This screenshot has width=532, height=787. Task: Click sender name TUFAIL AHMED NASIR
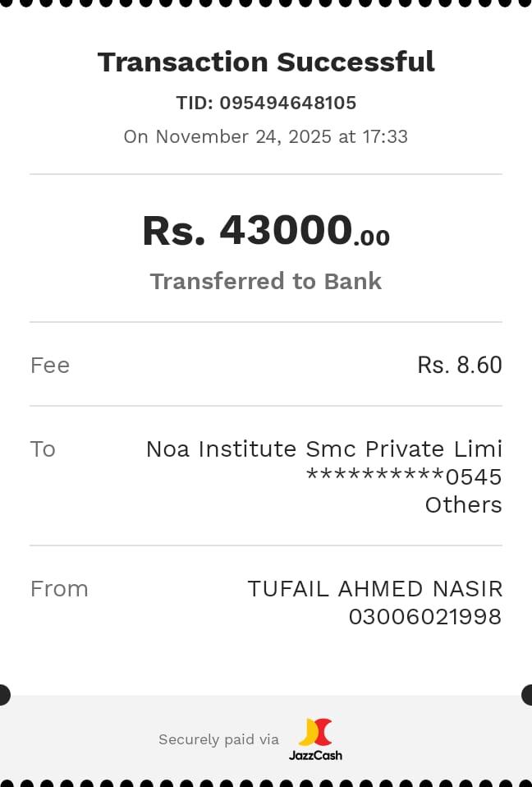point(374,588)
